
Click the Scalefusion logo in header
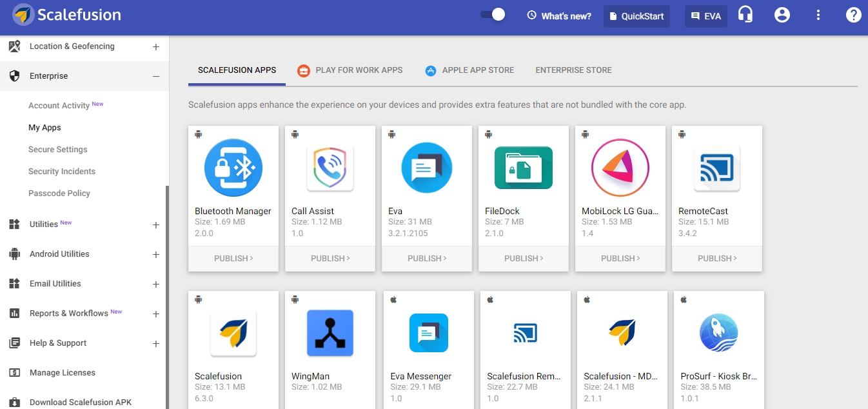68,14
